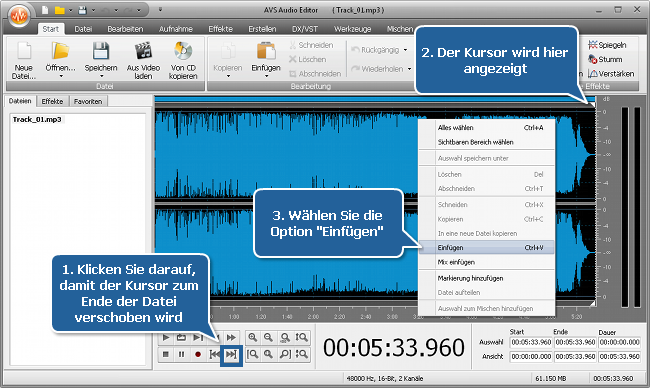Switch to the Favoriten panel tab

click(x=88, y=101)
